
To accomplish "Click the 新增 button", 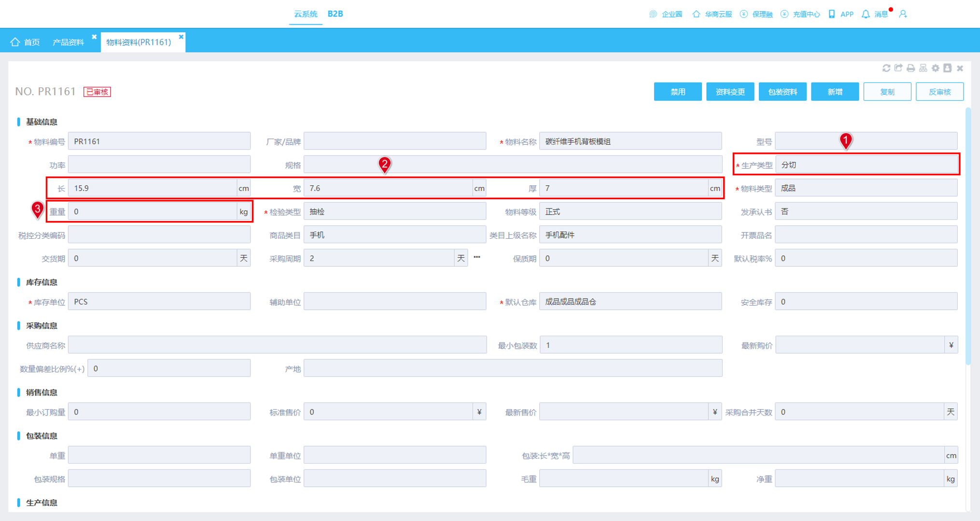I will [835, 92].
